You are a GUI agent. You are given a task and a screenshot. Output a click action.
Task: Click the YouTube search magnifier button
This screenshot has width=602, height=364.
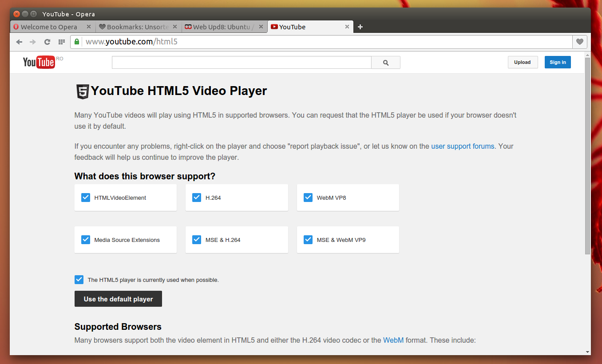pos(386,63)
